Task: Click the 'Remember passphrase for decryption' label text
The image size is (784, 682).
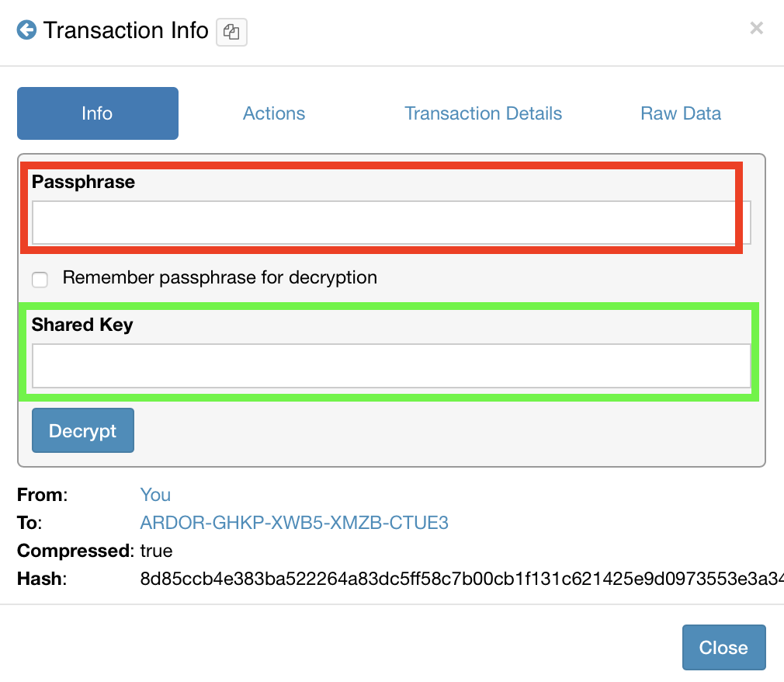Action: click(220, 278)
